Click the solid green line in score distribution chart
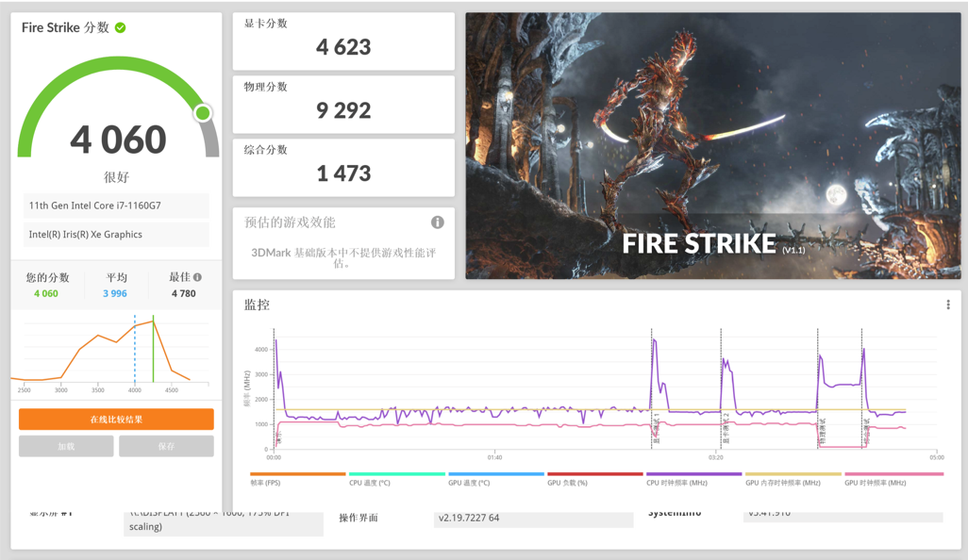Viewport: 968px width, 560px height. tap(153, 349)
